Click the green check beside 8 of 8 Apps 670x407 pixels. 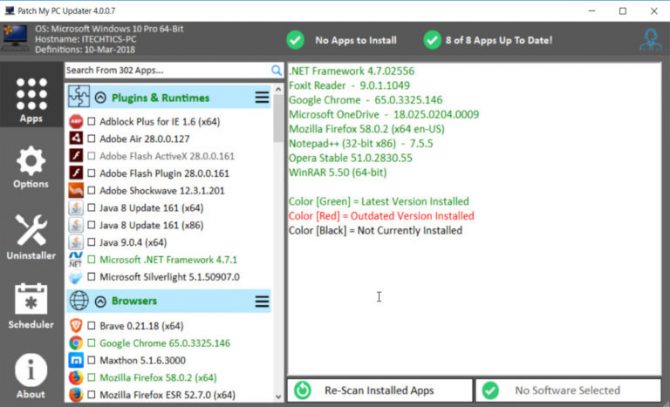[x=432, y=40]
